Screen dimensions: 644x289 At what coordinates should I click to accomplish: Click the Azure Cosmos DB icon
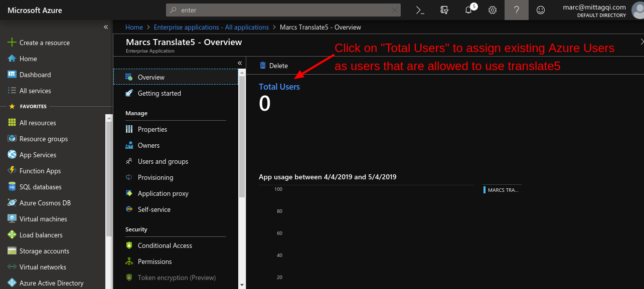pyautogui.click(x=12, y=203)
